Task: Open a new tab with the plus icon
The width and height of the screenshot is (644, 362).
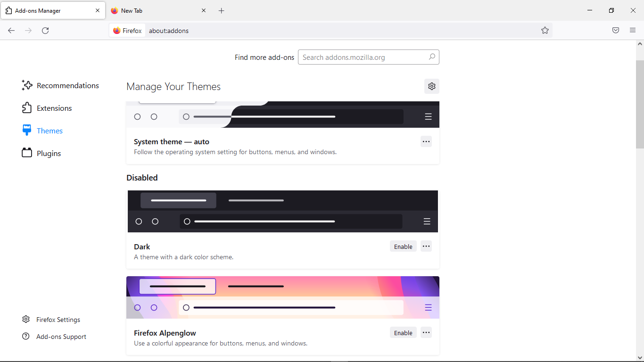Action: 222,10
